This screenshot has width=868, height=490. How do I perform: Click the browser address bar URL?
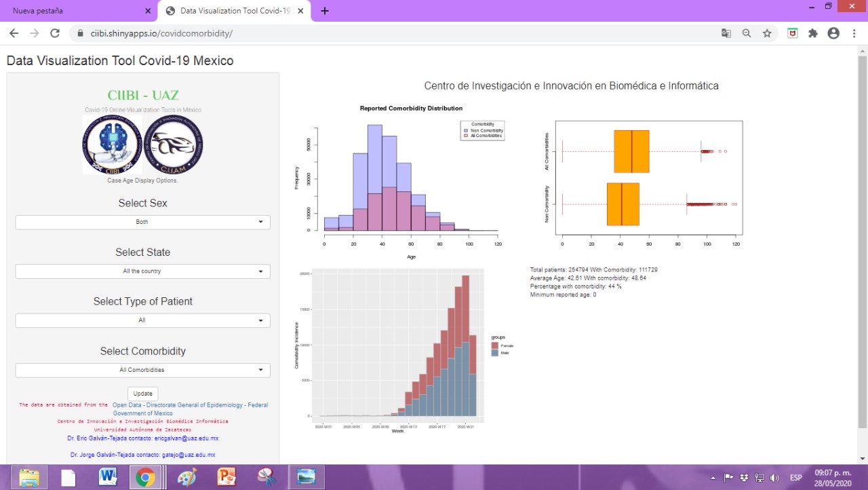click(x=161, y=33)
